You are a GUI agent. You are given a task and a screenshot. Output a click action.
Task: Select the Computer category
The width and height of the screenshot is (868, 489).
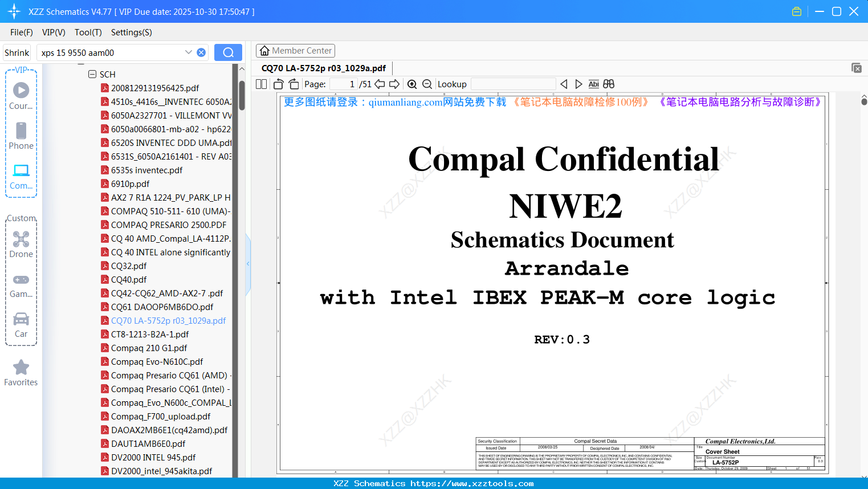click(21, 176)
